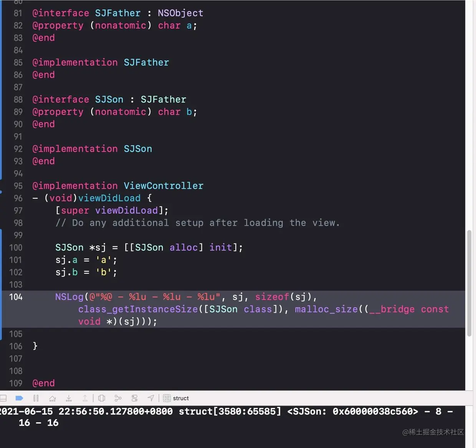This screenshot has width=476, height=448.
Task: Click line number 100 in the gutter
Action: [x=16, y=247]
